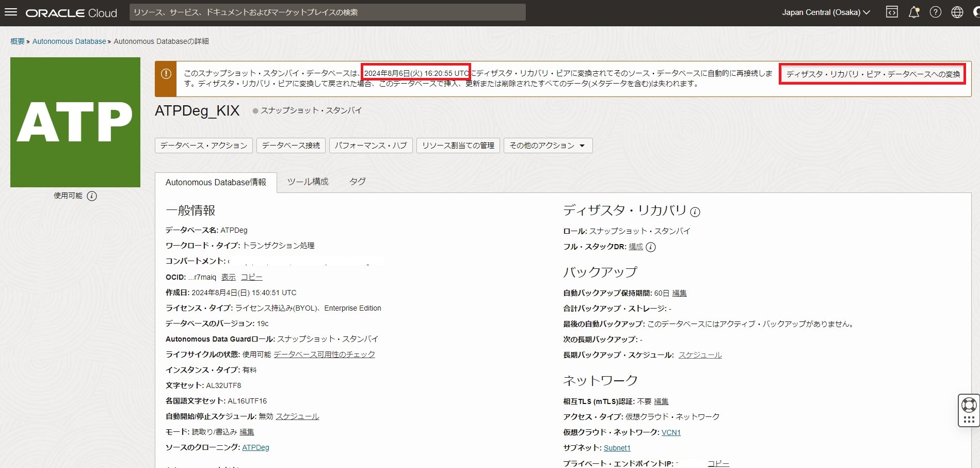
Task: Click the top search input field
Action: pyautogui.click(x=327, y=12)
